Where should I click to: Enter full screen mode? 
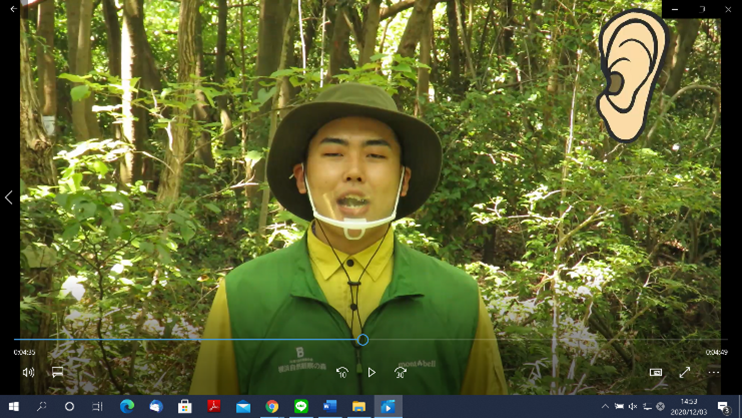pyautogui.click(x=685, y=373)
